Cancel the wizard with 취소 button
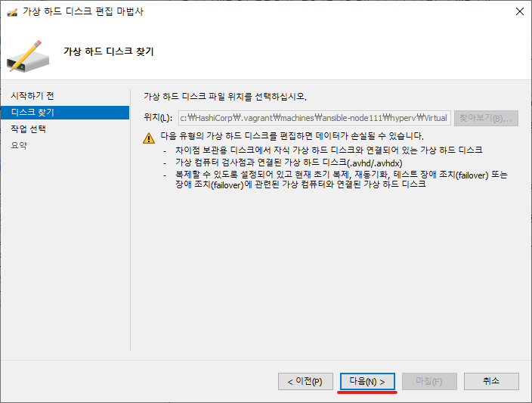The height and width of the screenshot is (403, 532). [x=491, y=382]
